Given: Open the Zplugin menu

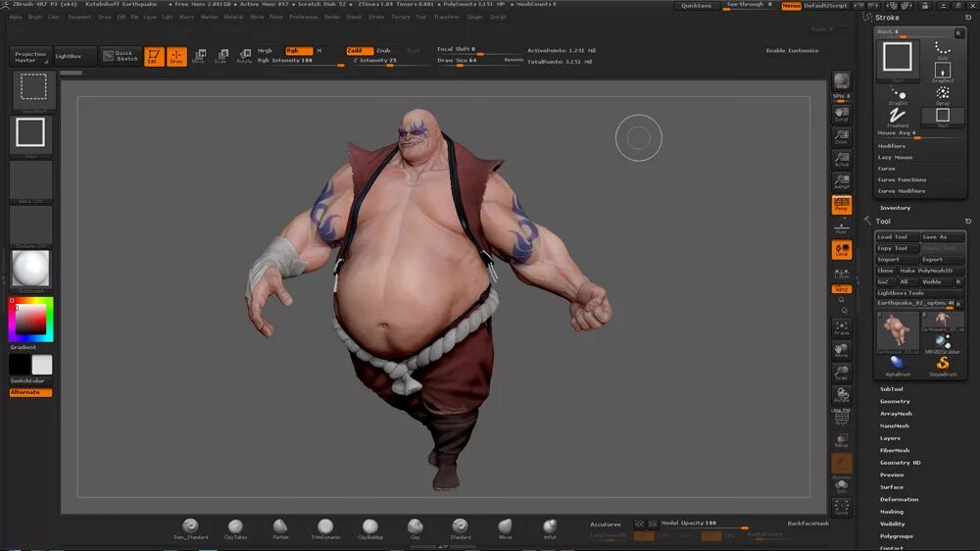Looking at the screenshot, I should (474, 17).
